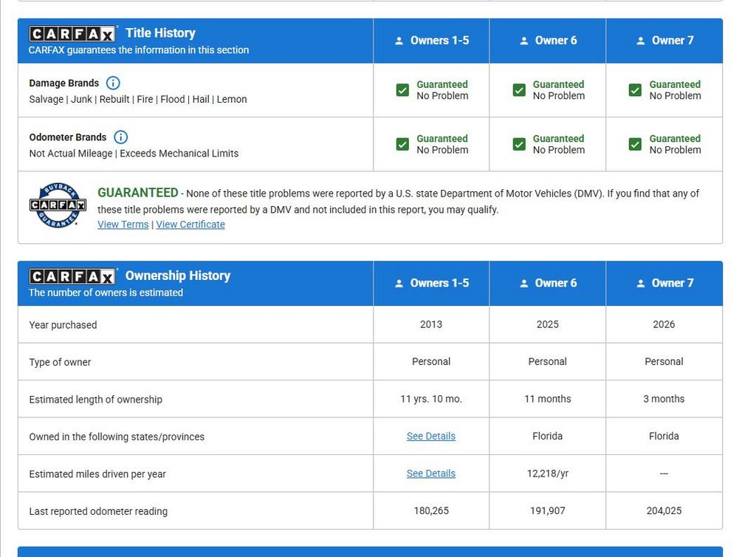Image resolution: width=756 pixels, height=557 pixels.
Task: Select Owners 1-5 column header in Ownership History
Action: (431, 283)
